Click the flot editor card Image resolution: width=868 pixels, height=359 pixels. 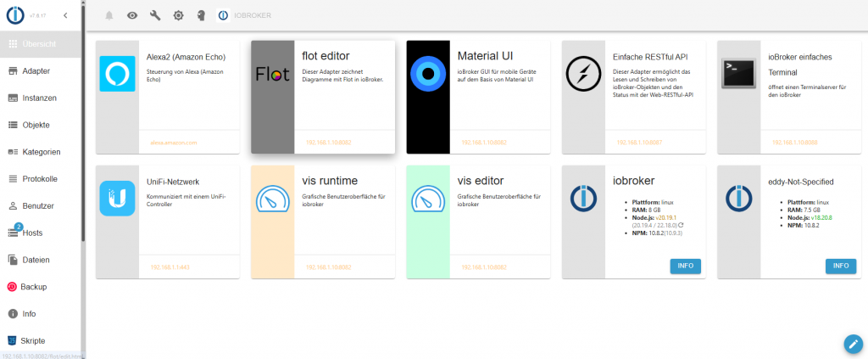(x=323, y=96)
